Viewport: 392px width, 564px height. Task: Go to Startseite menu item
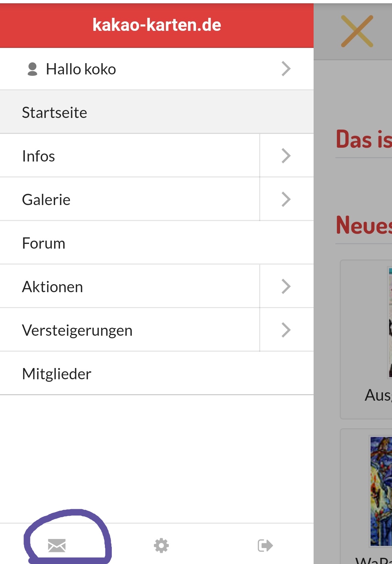pyautogui.click(x=54, y=113)
